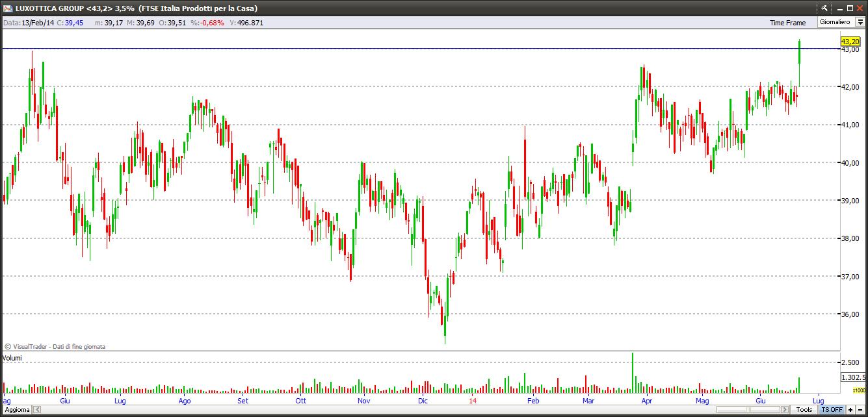Click the minus zoom-out button
Viewport: 868px width, 417px height.
(861, 410)
